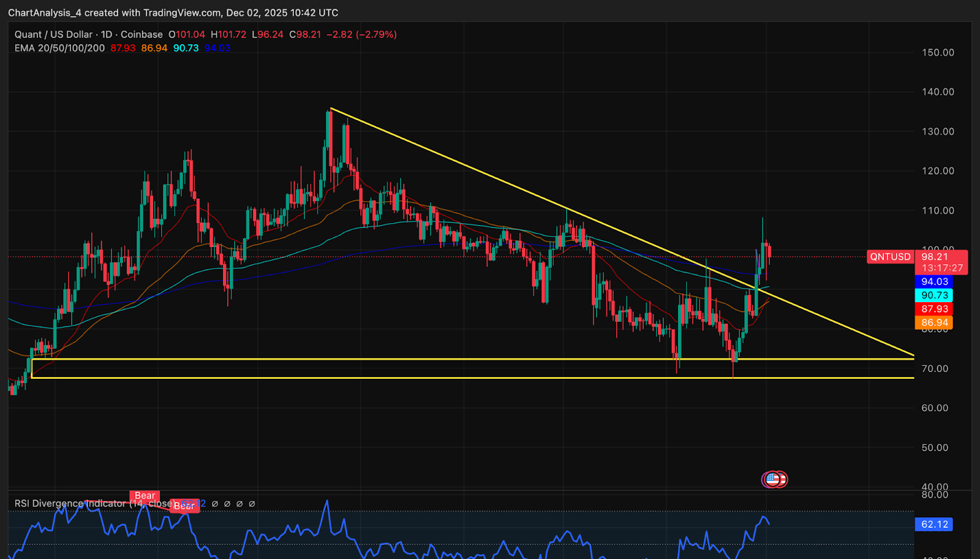The height and width of the screenshot is (559, 980).
Task: Select the blue 94.03 price axis label
Action: click(x=934, y=282)
